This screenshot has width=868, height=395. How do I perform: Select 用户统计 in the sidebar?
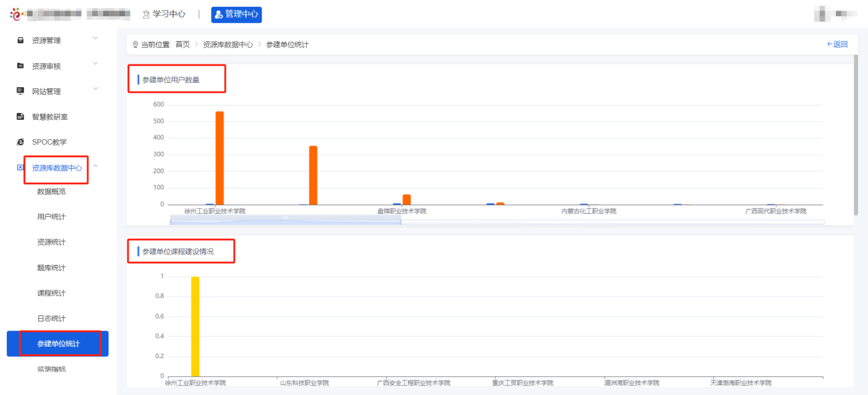[51, 217]
